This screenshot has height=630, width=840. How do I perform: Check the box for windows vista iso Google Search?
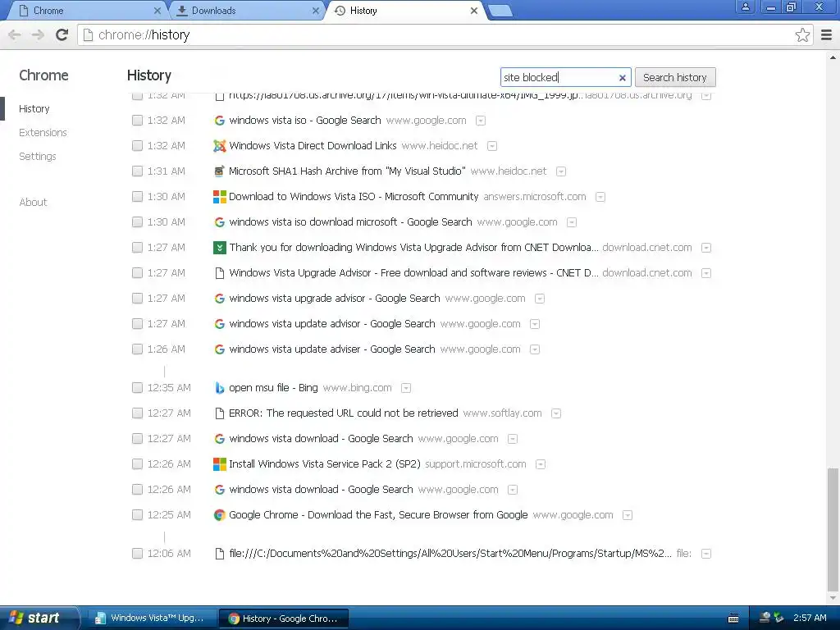pyautogui.click(x=137, y=121)
